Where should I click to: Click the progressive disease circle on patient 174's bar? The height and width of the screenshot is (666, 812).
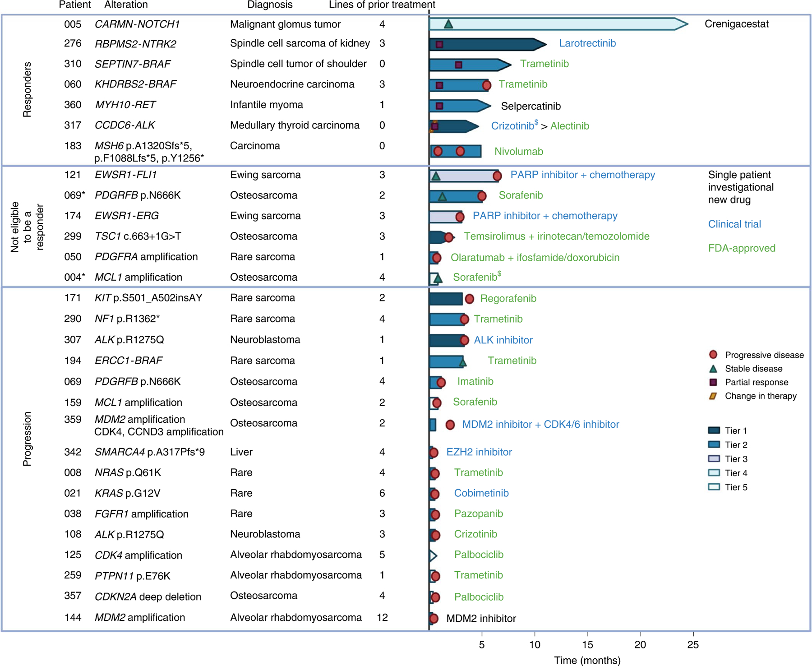tap(460, 217)
